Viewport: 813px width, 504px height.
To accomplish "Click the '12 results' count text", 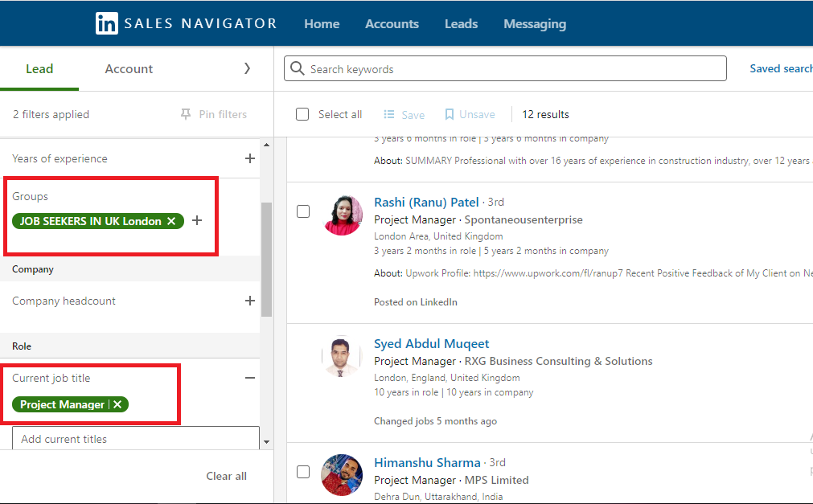I will 545,114.
